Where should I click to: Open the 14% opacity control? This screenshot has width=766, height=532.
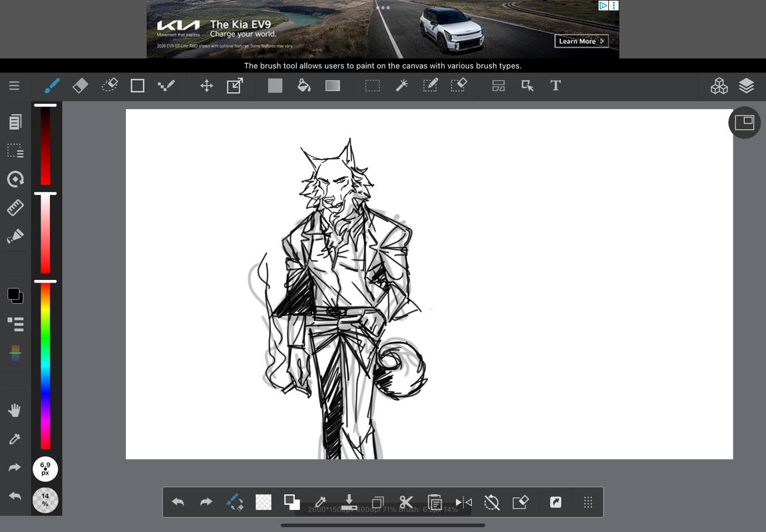(x=45, y=500)
